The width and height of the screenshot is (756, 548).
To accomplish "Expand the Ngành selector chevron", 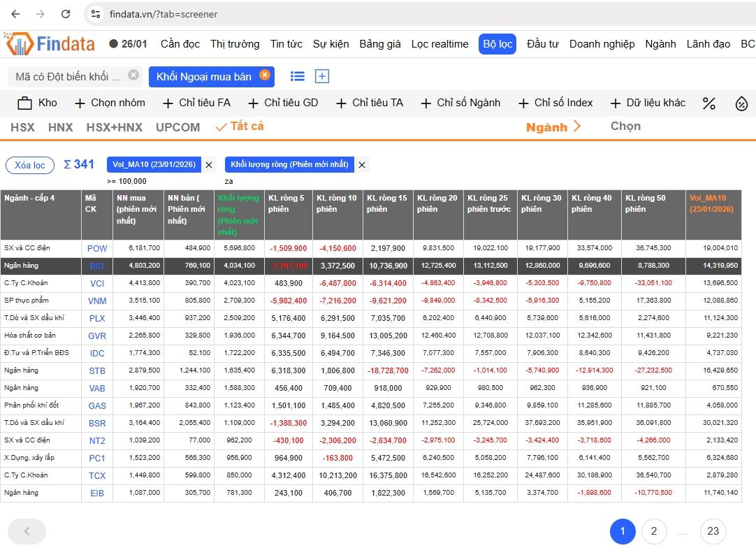I will [576, 127].
